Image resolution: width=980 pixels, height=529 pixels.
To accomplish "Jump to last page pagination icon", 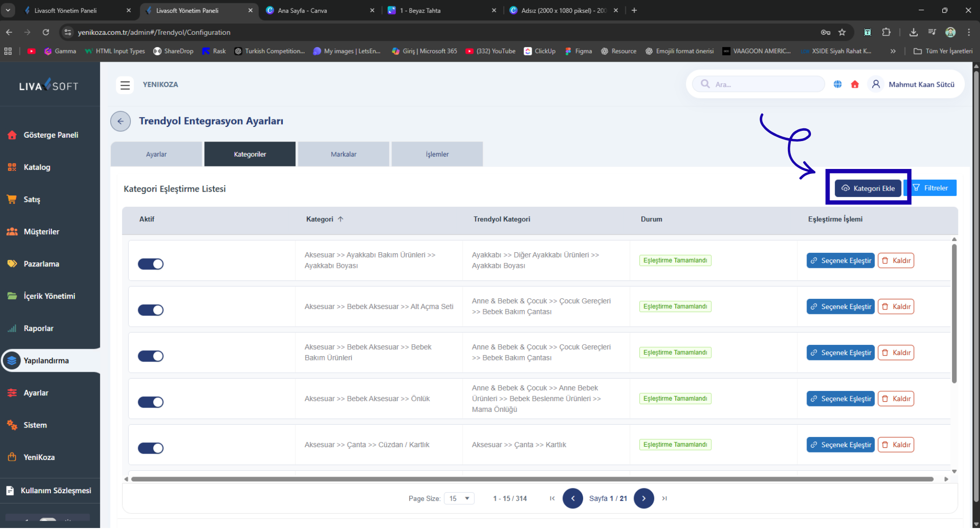I will pyautogui.click(x=664, y=498).
